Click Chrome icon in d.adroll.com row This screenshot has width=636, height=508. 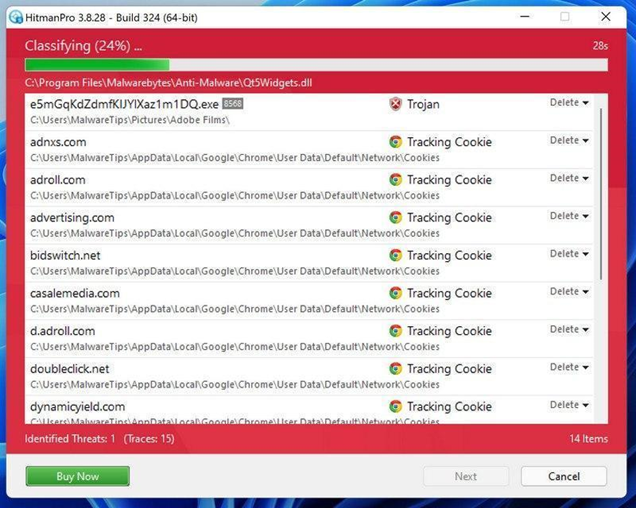[395, 331]
